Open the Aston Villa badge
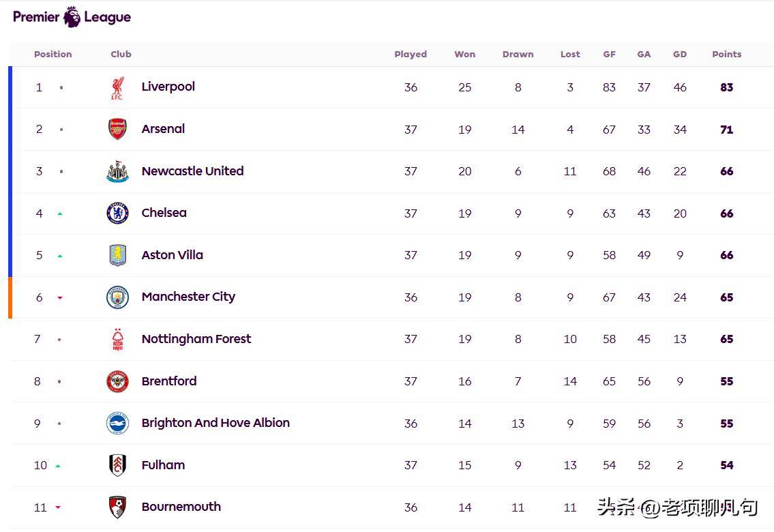 click(117, 255)
